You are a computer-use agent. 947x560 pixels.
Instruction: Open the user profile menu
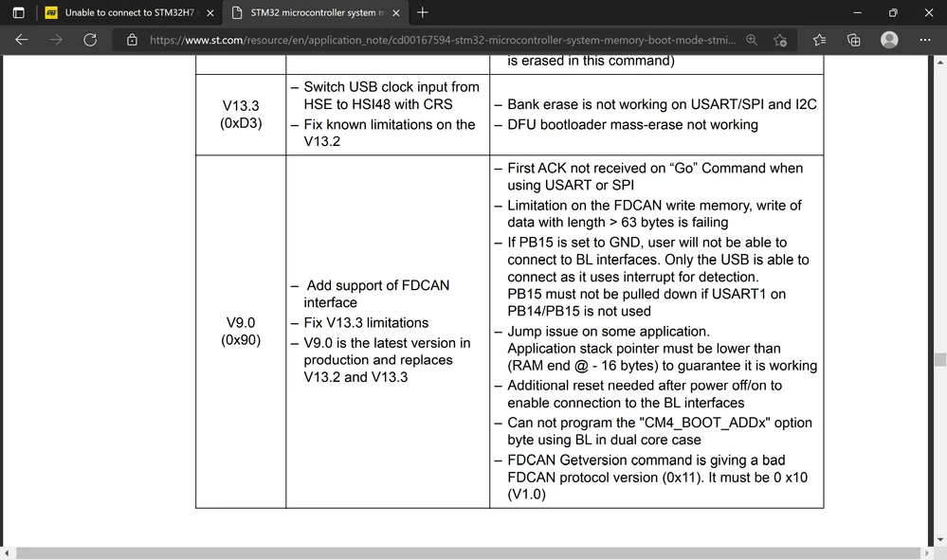pyautogui.click(x=889, y=40)
